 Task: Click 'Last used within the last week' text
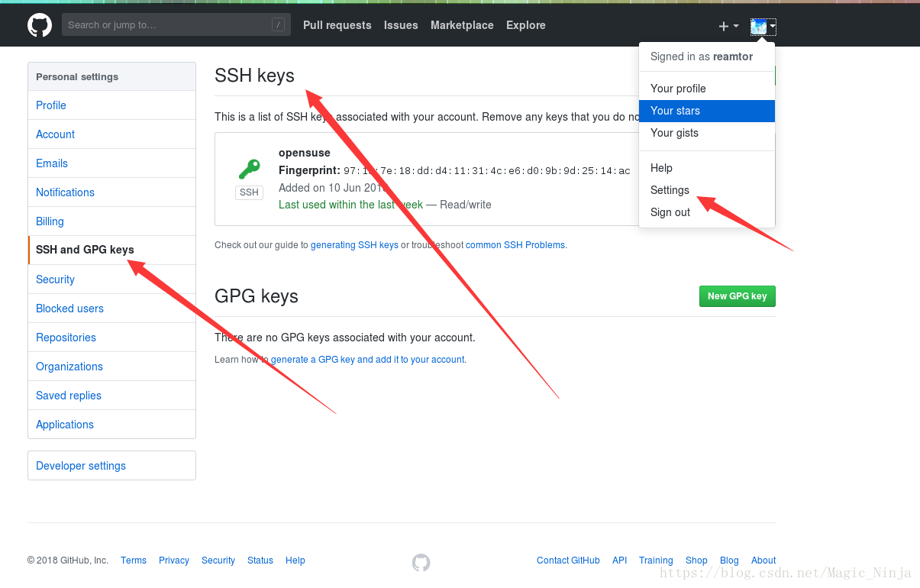350,205
